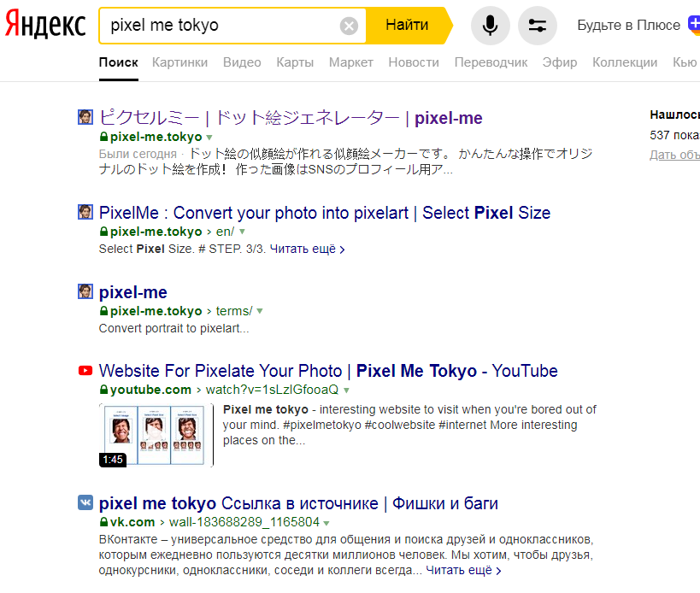Click the Yandex Plus icon

692,25
